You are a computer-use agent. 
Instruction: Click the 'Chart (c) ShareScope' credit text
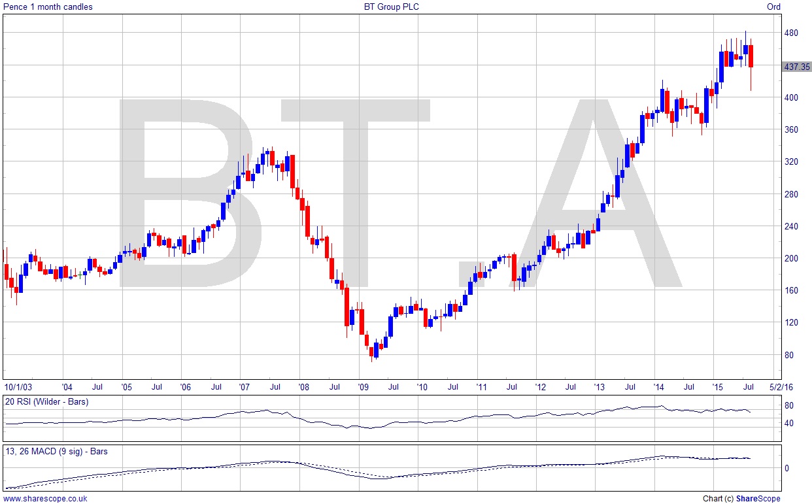pyautogui.click(x=741, y=499)
